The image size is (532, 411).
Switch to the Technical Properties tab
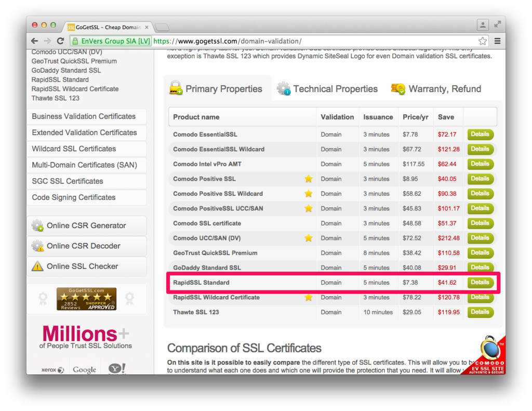327,88
